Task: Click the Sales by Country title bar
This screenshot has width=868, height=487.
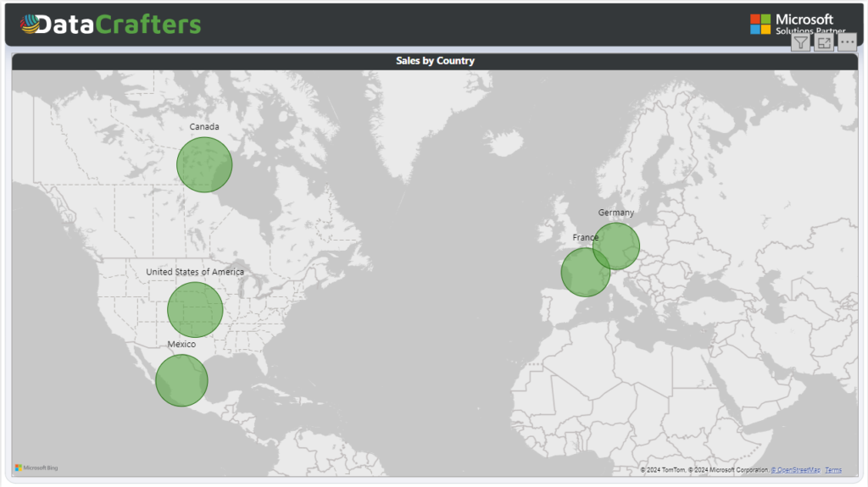Action: (x=435, y=61)
